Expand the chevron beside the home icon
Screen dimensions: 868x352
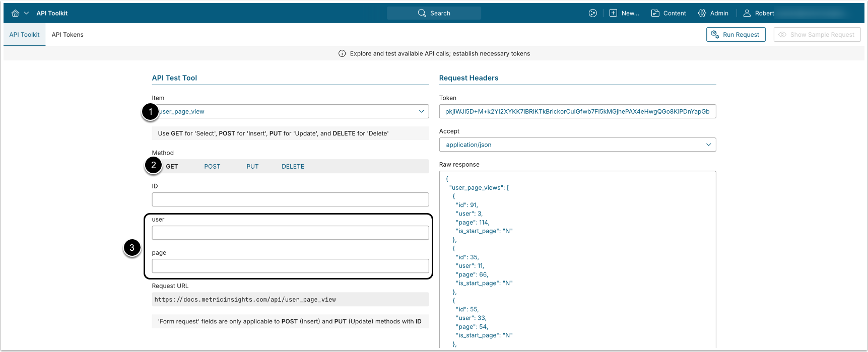tap(26, 13)
